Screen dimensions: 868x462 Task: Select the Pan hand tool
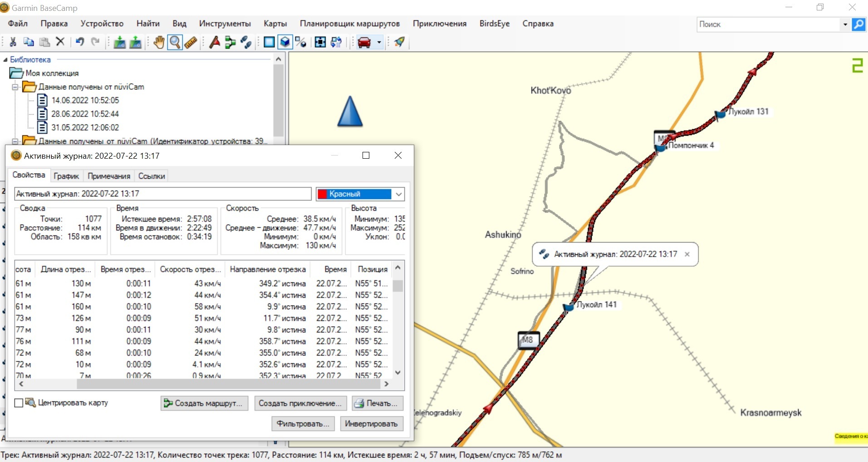158,42
